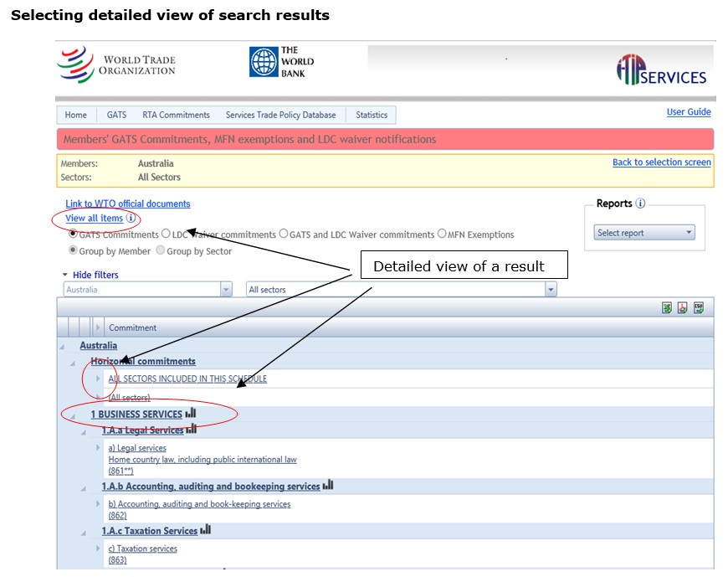This screenshot has height=577, width=728.
Task: Select the GATS Commitments radio button
Action: coord(73,234)
